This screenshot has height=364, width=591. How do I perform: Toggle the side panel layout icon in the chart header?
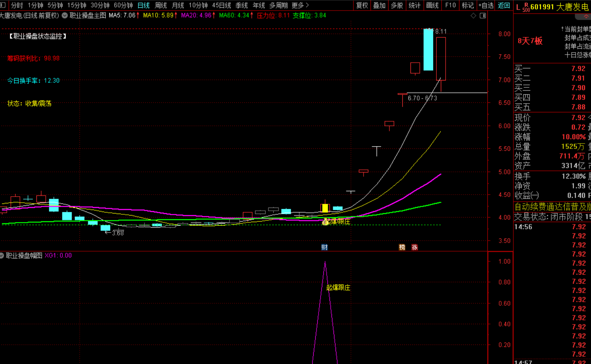pyautogui.click(x=483, y=15)
